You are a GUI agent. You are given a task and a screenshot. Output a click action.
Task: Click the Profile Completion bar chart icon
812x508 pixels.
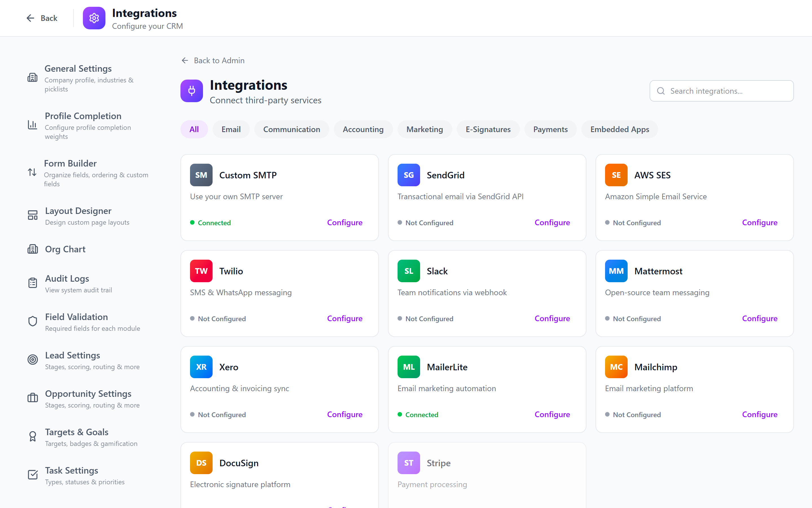click(32, 125)
